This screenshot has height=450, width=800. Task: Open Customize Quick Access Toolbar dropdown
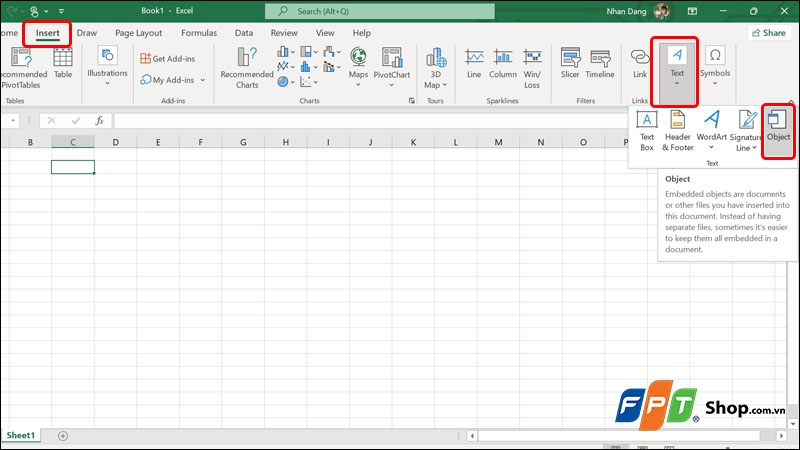61,11
